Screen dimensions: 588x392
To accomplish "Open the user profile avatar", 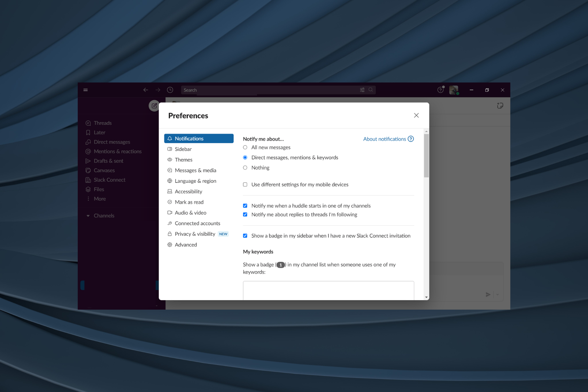I will click(x=454, y=90).
